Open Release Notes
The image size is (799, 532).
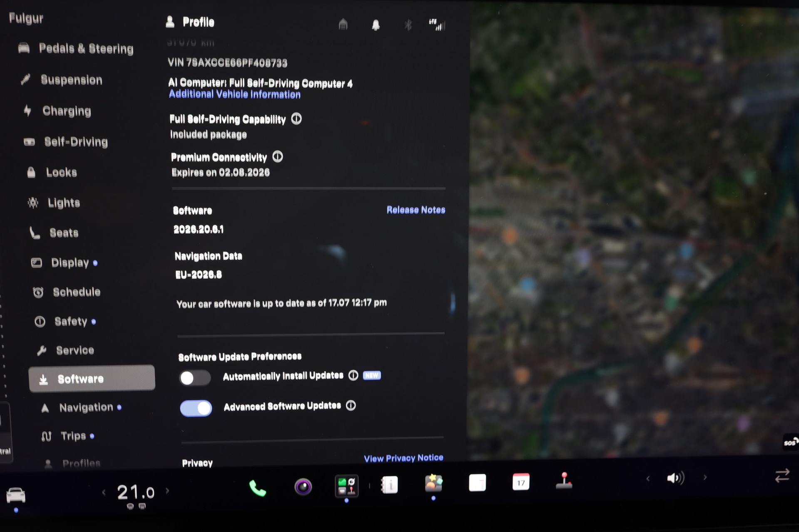pyautogui.click(x=416, y=210)
